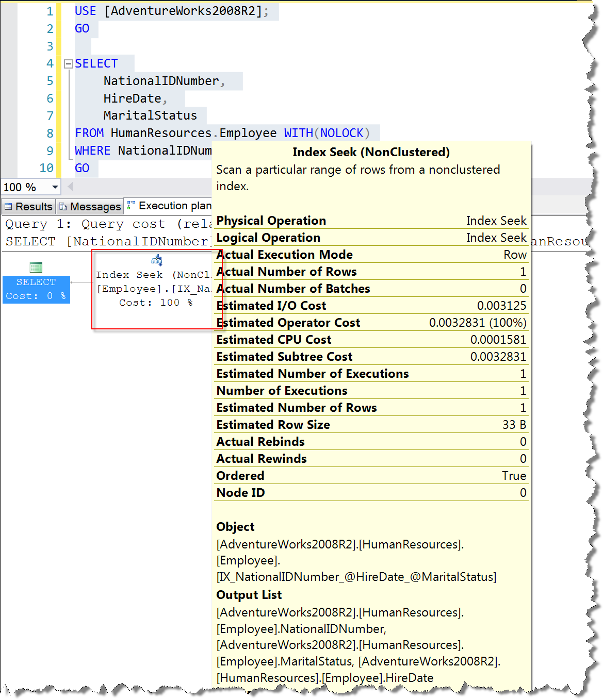Click the Estimated Number of Executions row

[371, 374]
